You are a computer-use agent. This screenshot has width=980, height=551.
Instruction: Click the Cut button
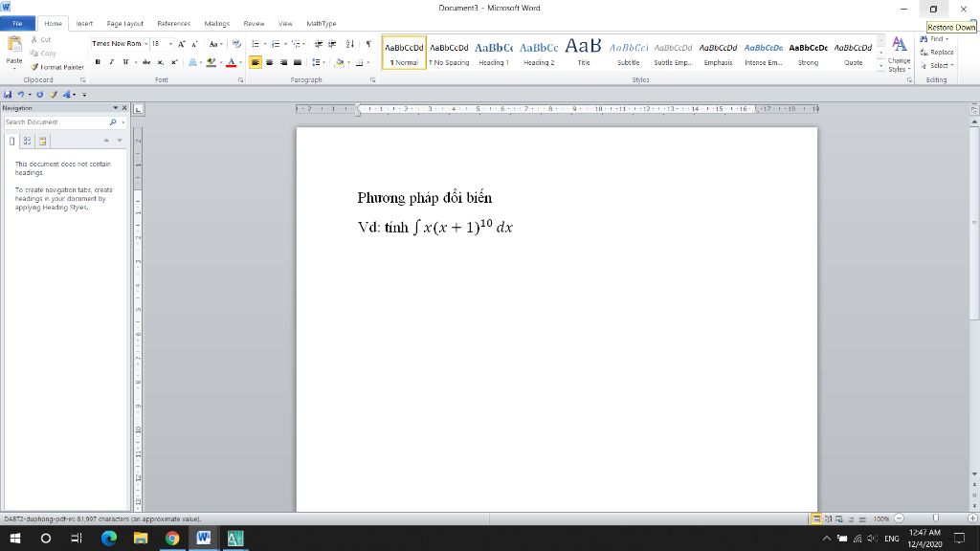tap(40, 39)
